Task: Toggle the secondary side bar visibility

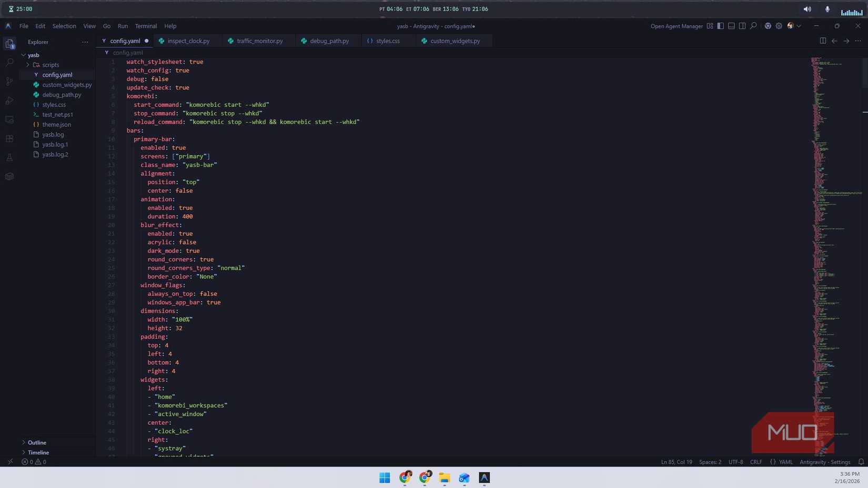Action: [742, 26]
